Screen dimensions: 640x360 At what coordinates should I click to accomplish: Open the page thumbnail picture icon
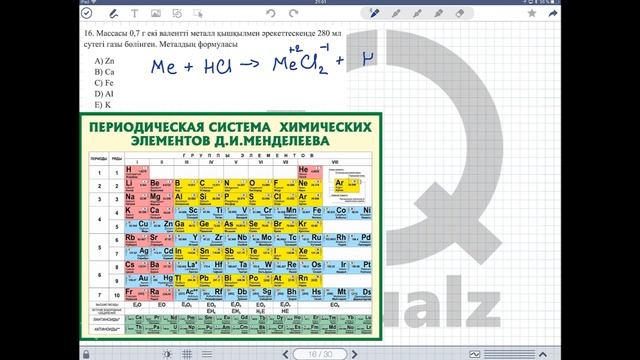(x=474, y=354)
